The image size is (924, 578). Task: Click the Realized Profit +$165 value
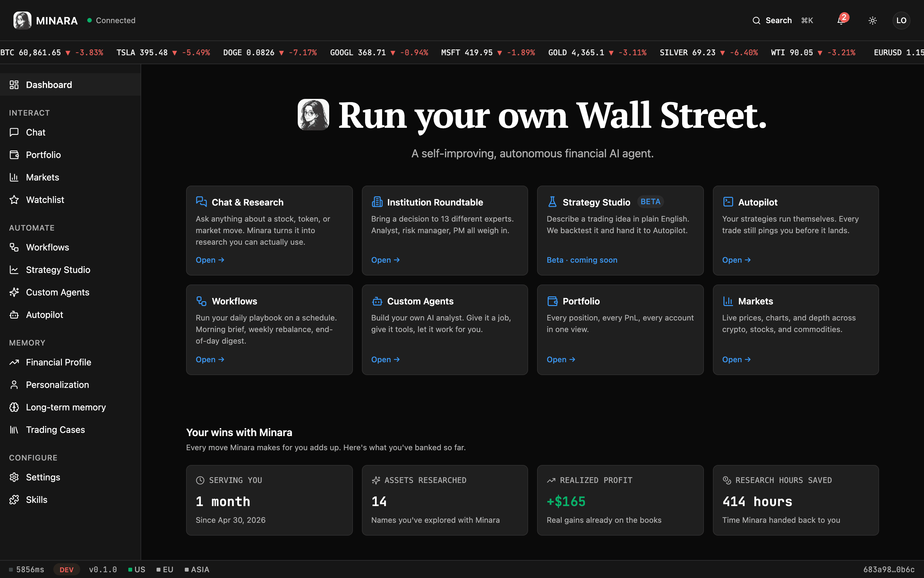click(566, 502)
